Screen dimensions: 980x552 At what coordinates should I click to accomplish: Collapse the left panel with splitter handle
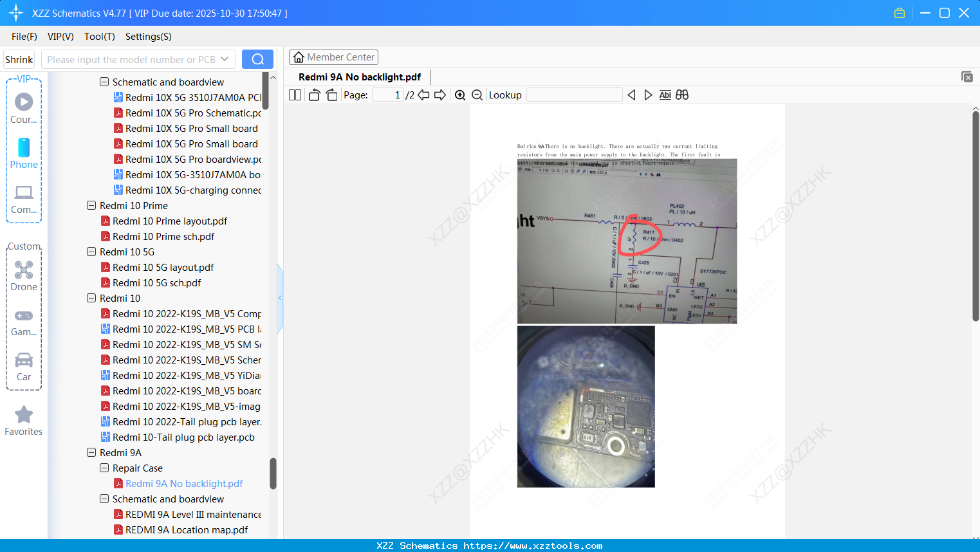[280, 298]
